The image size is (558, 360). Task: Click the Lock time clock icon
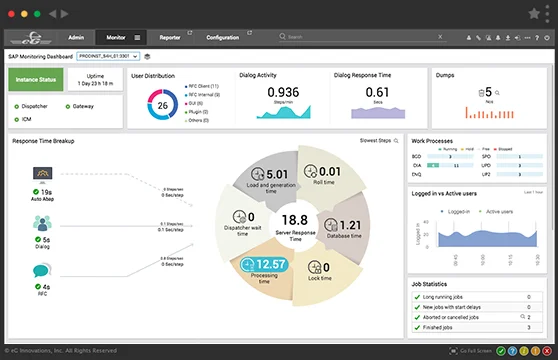coord(315,267)
